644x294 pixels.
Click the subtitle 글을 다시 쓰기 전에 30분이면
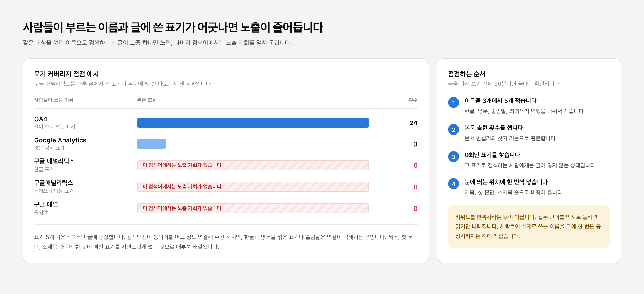coord(503,84)
